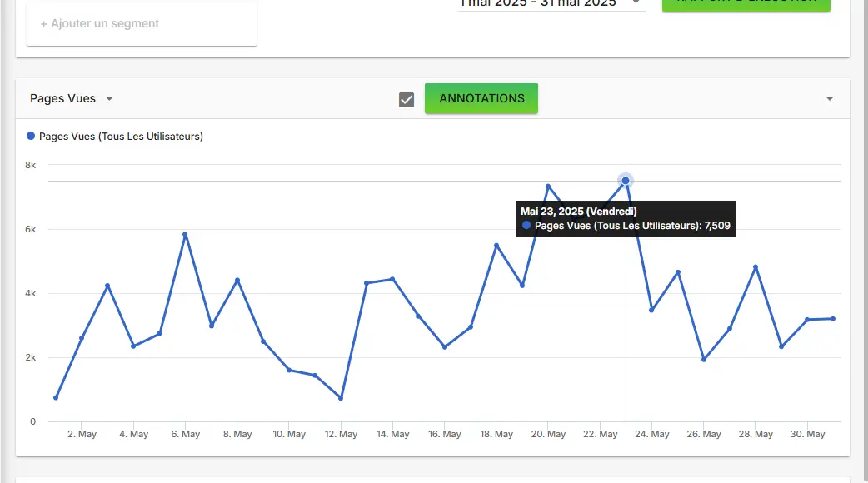Click the '6k' y-axis label
868x483 pixels.
(31, 229)
